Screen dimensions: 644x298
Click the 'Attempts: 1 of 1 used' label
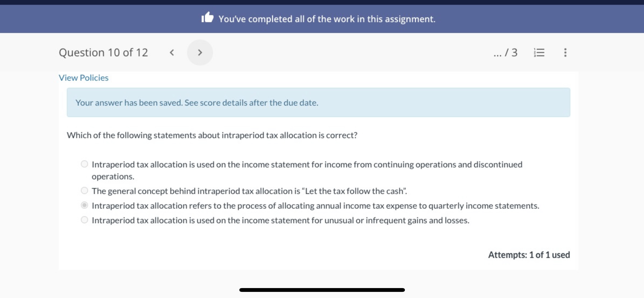(x=529, y=255)
